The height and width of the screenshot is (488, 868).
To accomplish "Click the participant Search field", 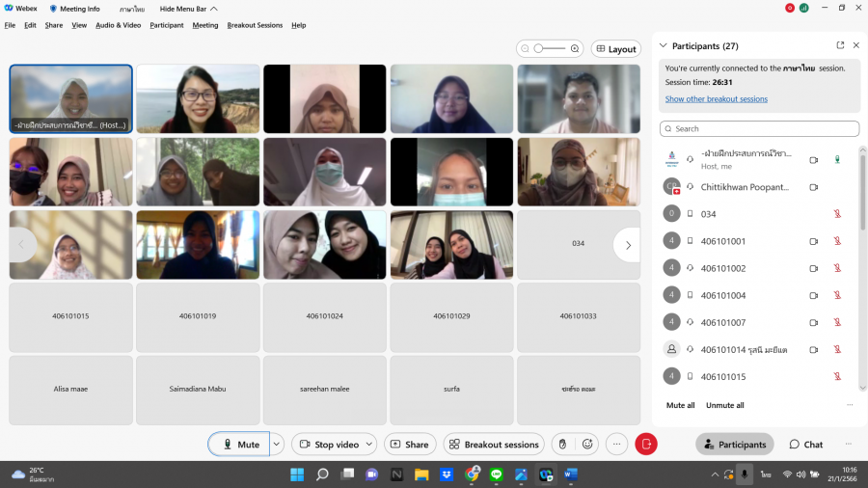I will (759, 128).
